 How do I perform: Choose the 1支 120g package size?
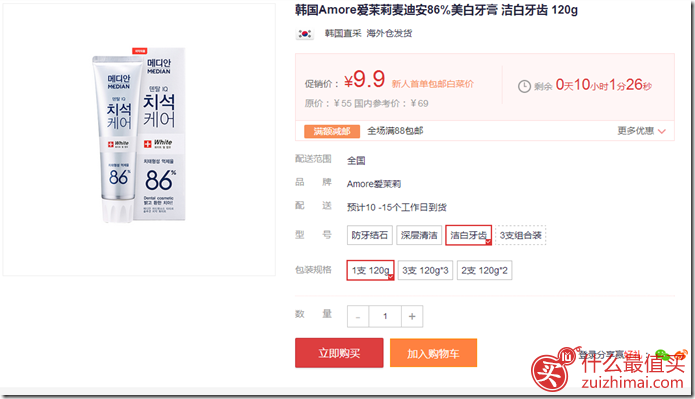[371, 270]
